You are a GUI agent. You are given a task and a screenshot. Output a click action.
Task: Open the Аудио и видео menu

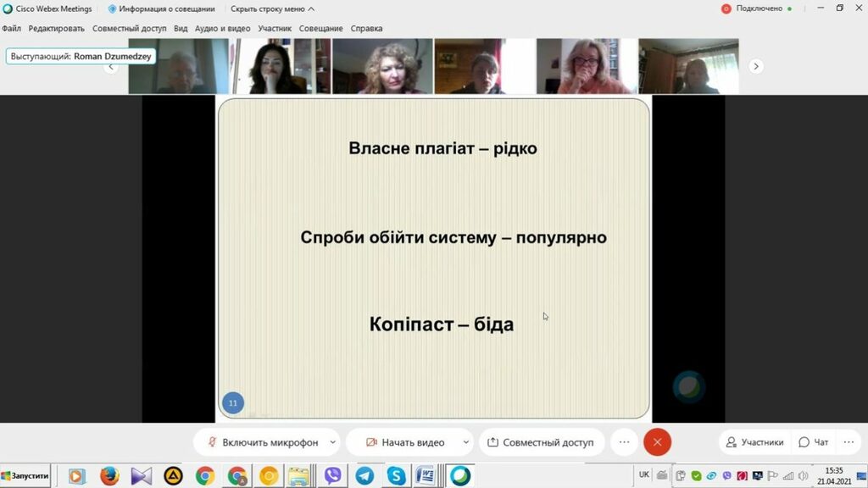pyautogui.click(x=222, y=28)
